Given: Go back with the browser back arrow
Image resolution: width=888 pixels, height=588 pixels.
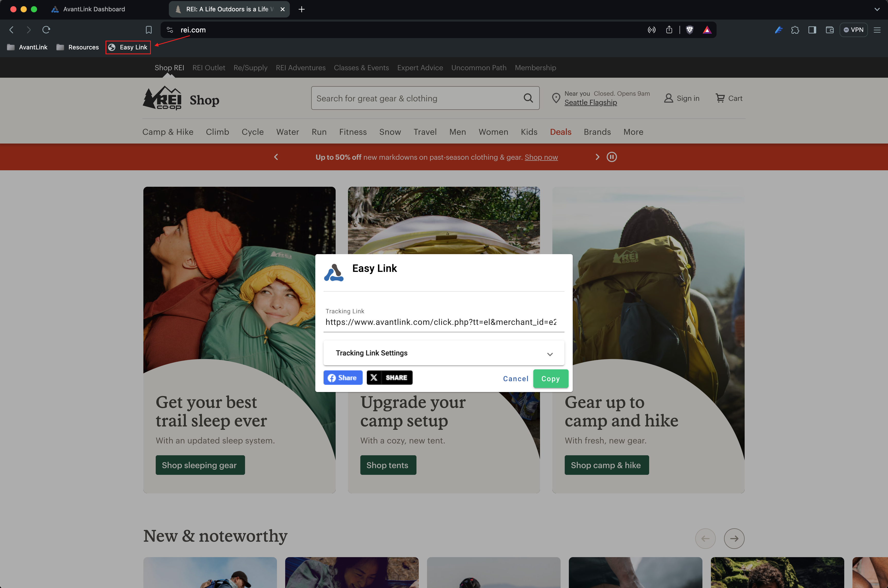Looking at the screenshot, I should click(12, 30).
